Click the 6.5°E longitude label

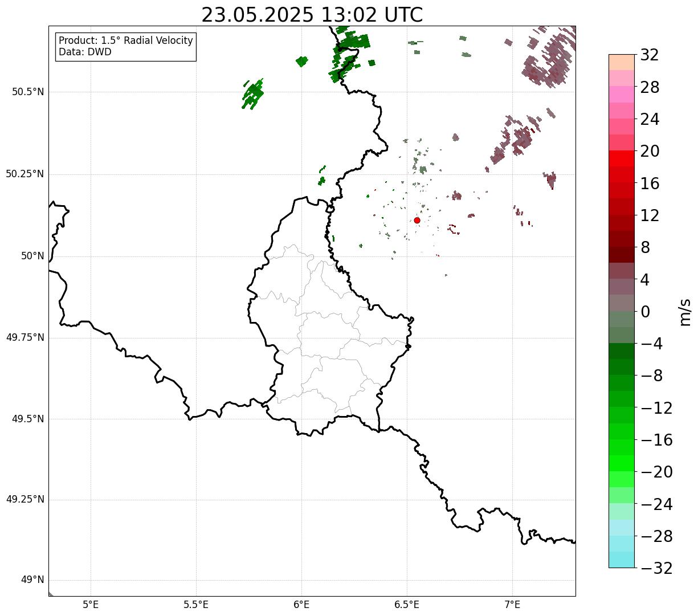click(x=407, y=605)
